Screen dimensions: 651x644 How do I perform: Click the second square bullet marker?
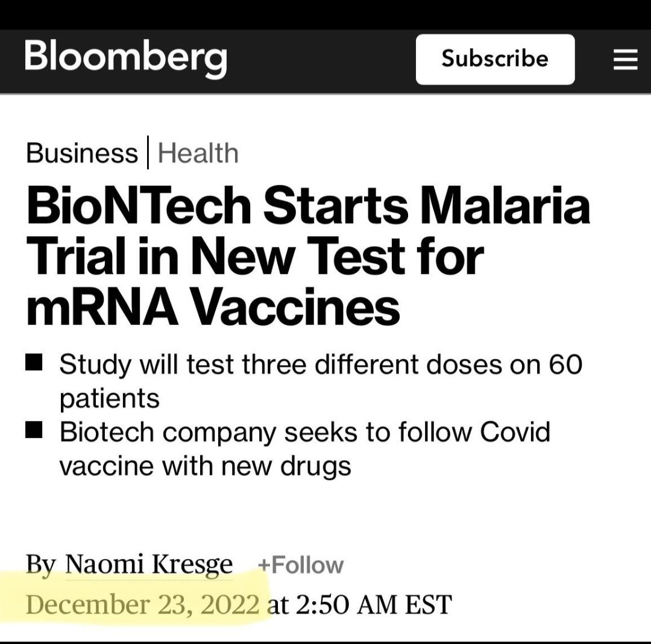pos(34,431)
